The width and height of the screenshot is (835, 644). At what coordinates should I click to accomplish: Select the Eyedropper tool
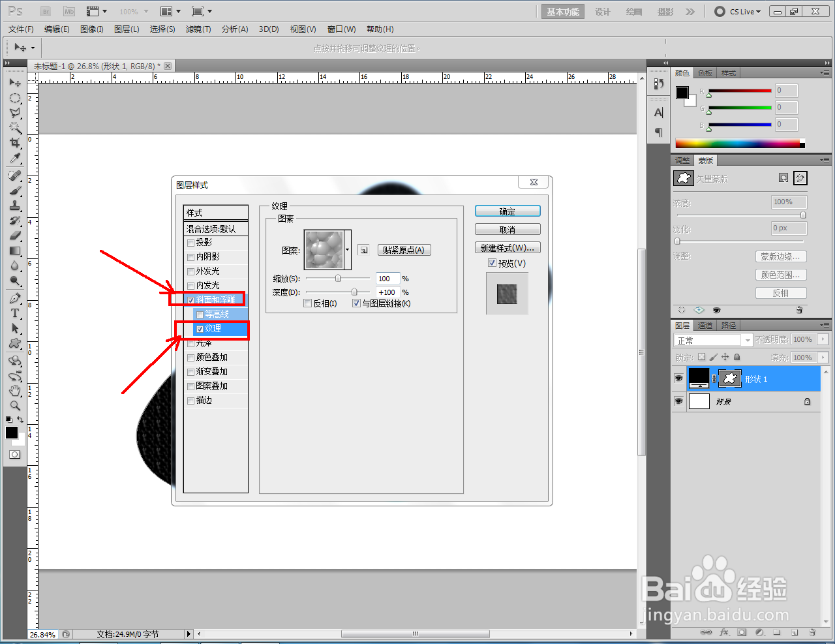coord(15,159)
